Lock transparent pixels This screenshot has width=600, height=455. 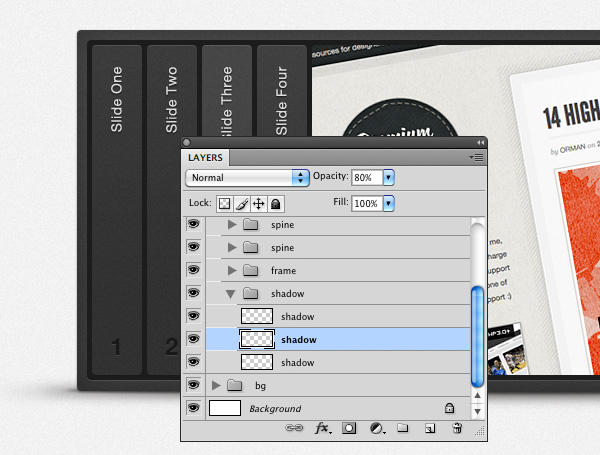point(224,204)
